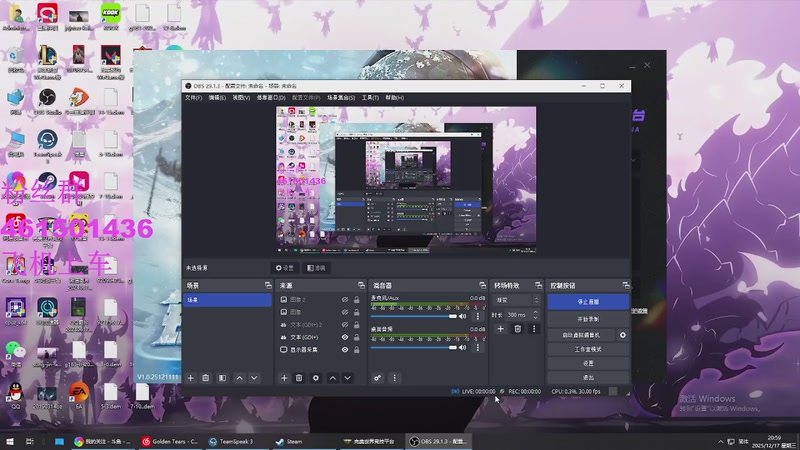The width and height of the screenshot is (800, 450).
Task: Open scene filters in the Scenes toolbar
Action: 222,378
